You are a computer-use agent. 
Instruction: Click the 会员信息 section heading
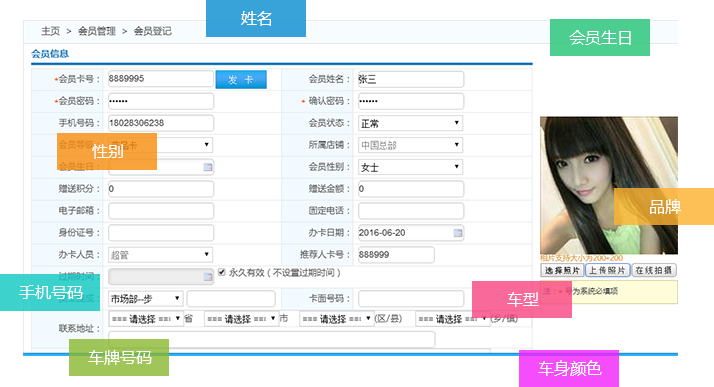[x=50, y=54]
